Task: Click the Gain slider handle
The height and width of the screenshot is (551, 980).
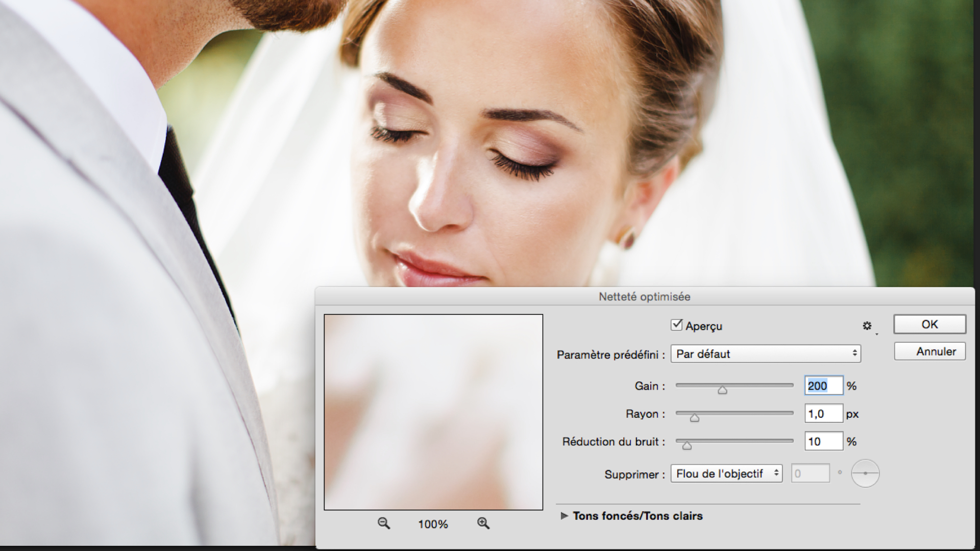Action: coord(722,390)
